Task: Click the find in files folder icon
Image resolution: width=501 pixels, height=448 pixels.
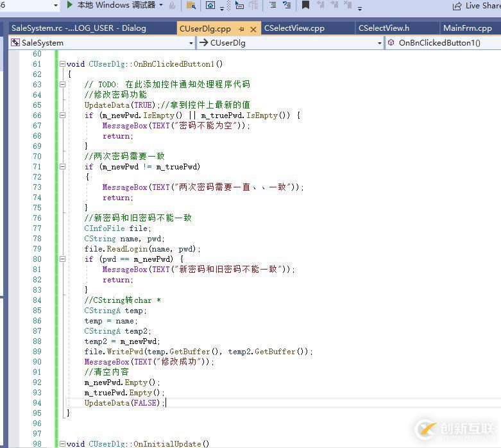Action: (191, 6)
